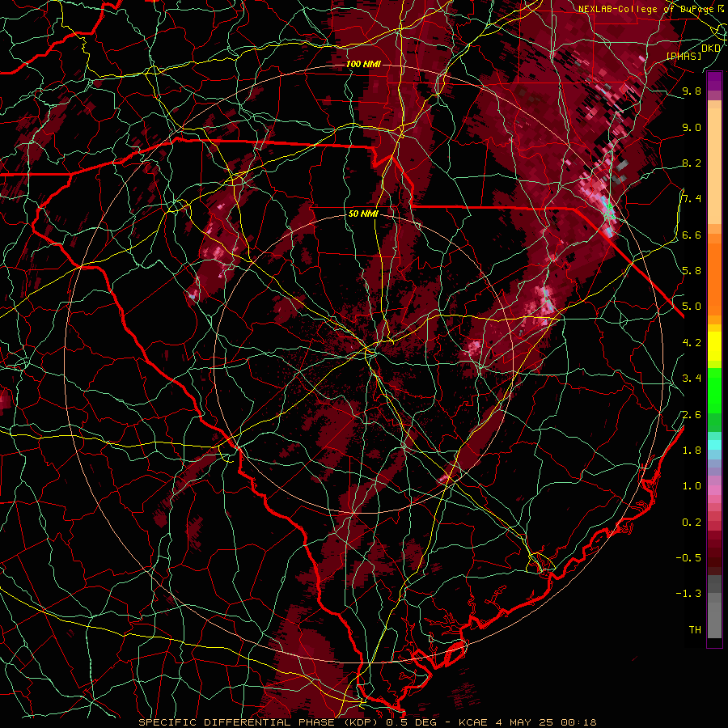Click the 8.2 legend value
The height and width of the screenshot is (728, 728).
pos(692,163)
